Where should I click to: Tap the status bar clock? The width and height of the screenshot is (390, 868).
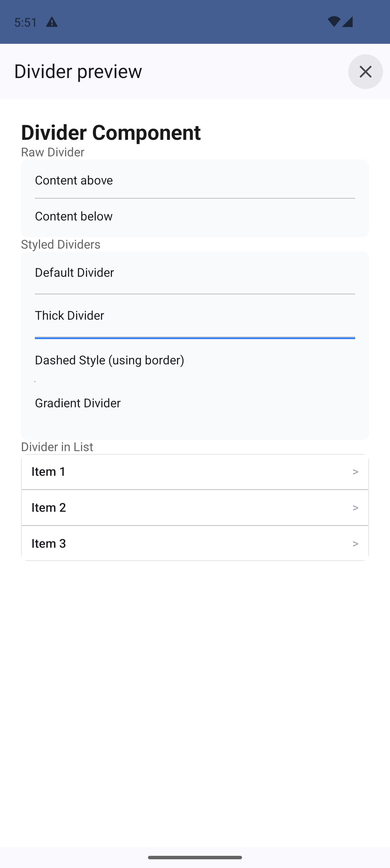click(x=26, y=22)
